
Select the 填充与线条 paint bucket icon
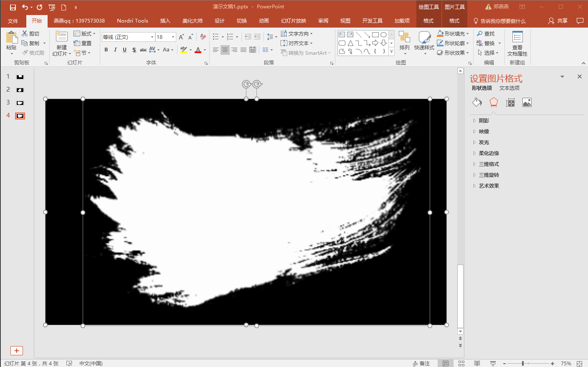click(477, 102)
